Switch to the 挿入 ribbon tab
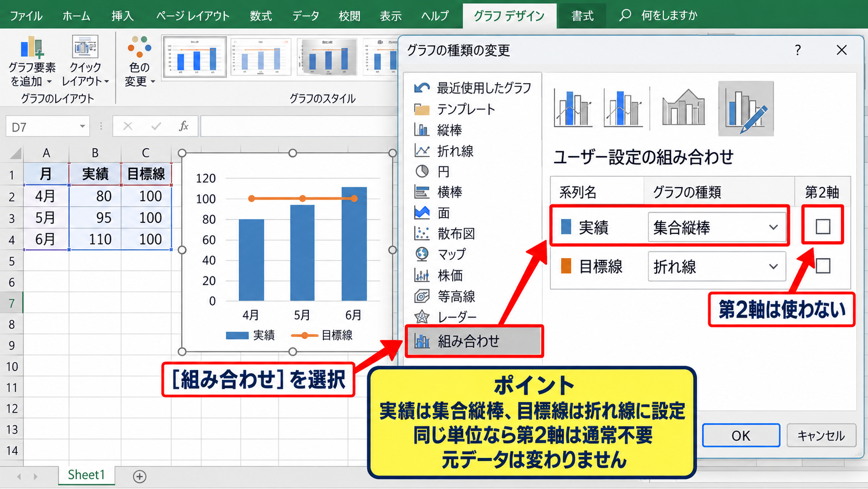 123,16
